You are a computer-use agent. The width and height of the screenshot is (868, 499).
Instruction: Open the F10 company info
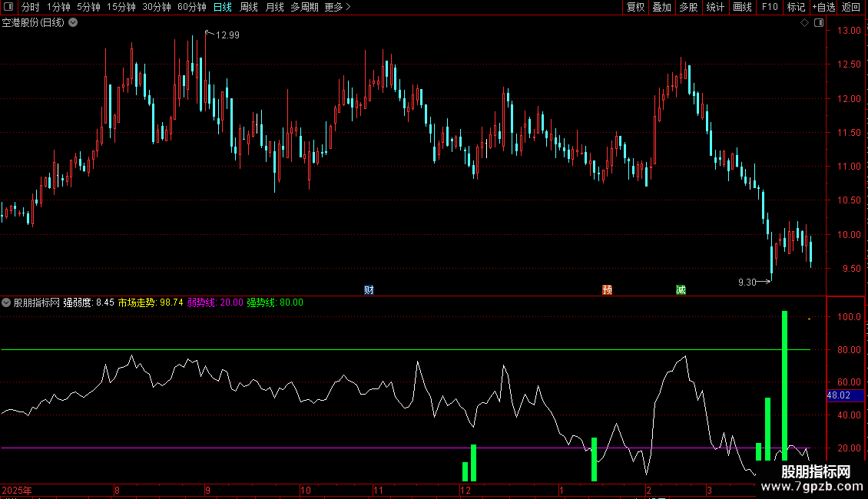769,8
